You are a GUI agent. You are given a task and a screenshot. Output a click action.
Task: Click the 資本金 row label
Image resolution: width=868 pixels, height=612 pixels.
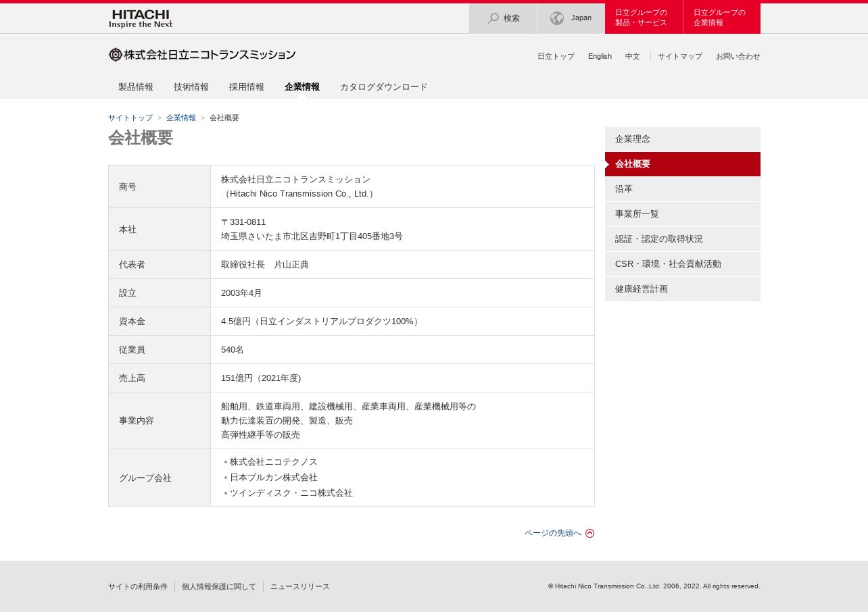(x=132, y=322)
